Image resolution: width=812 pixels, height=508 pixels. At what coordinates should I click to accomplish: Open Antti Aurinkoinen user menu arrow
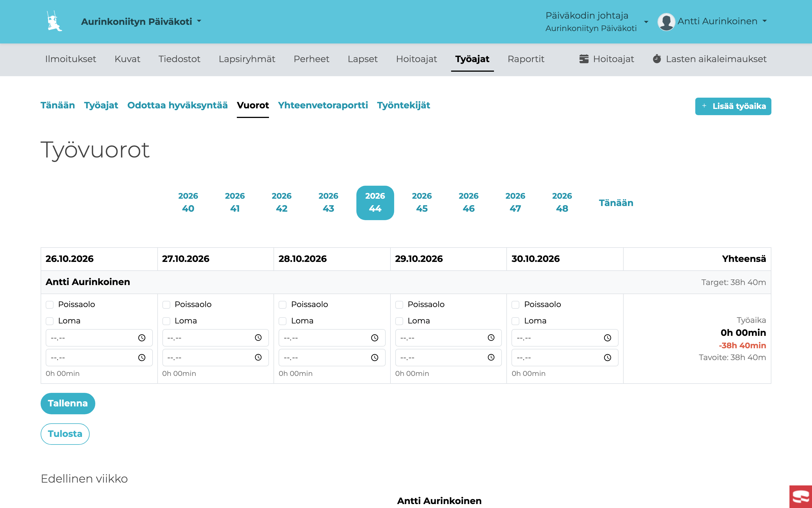tap(765, 21)
